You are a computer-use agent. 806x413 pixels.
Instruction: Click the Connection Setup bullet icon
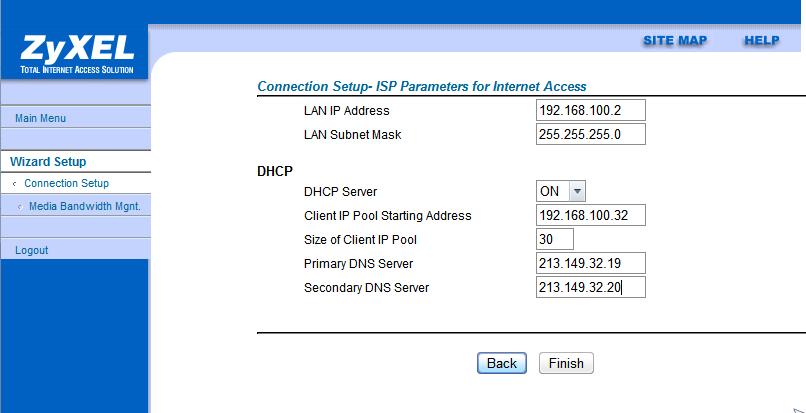[13, 184]
